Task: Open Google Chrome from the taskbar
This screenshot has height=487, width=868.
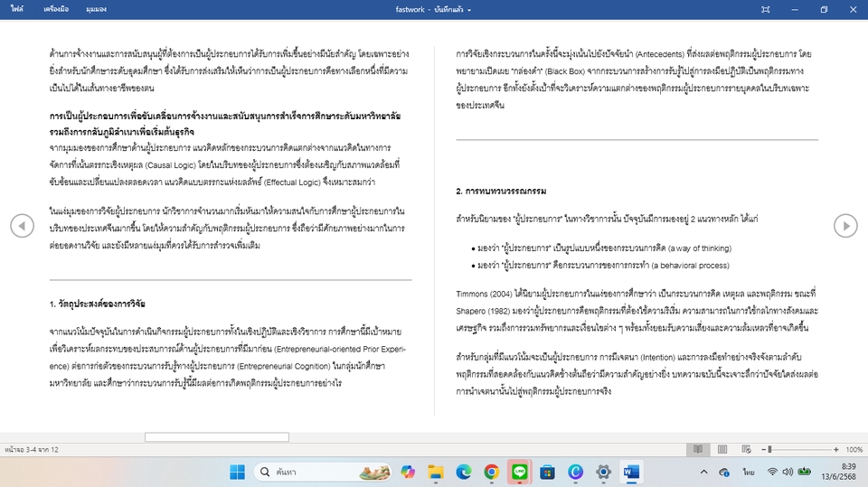Action: click(x=491, y=472)
